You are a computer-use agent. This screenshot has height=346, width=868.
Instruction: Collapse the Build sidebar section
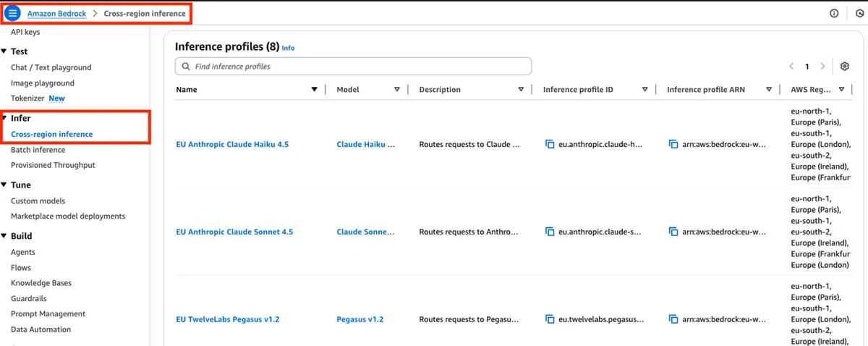click(4, 236)
